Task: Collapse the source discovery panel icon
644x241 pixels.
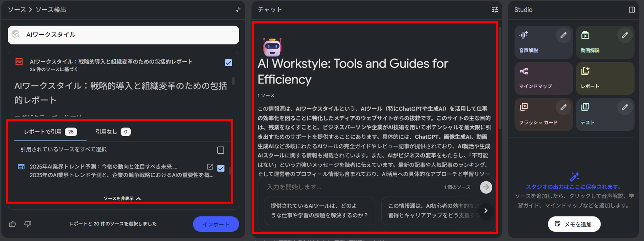Action: (x=238, y=10)
